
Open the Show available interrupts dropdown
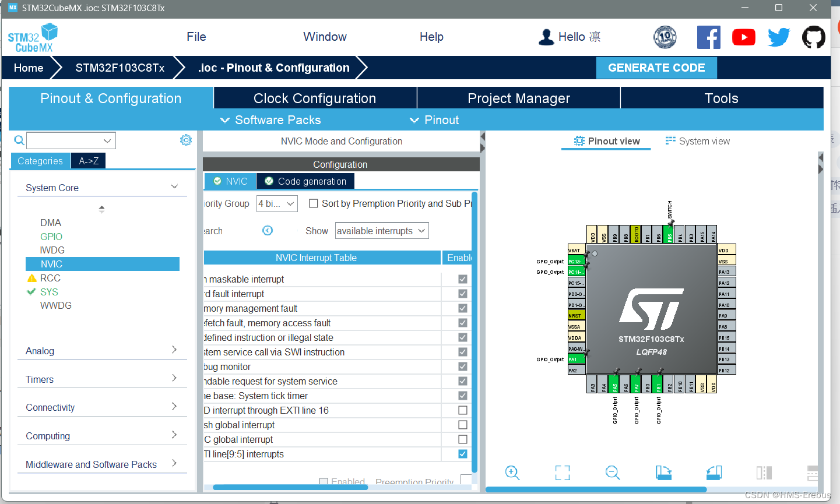pos(382,231)
